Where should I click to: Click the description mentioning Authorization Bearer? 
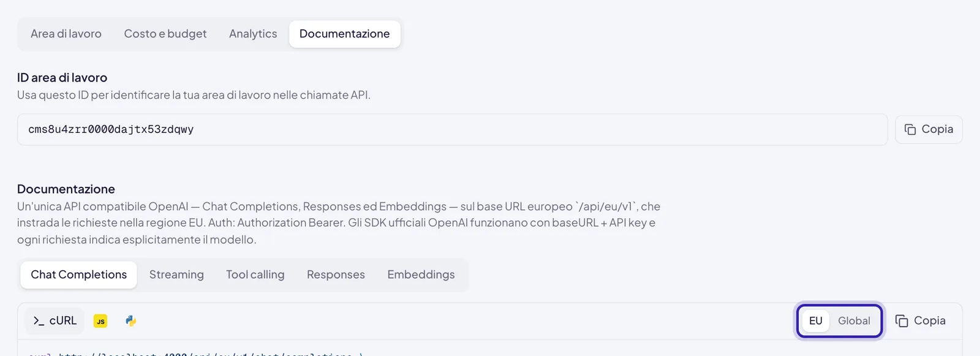[x=339, y=223]
